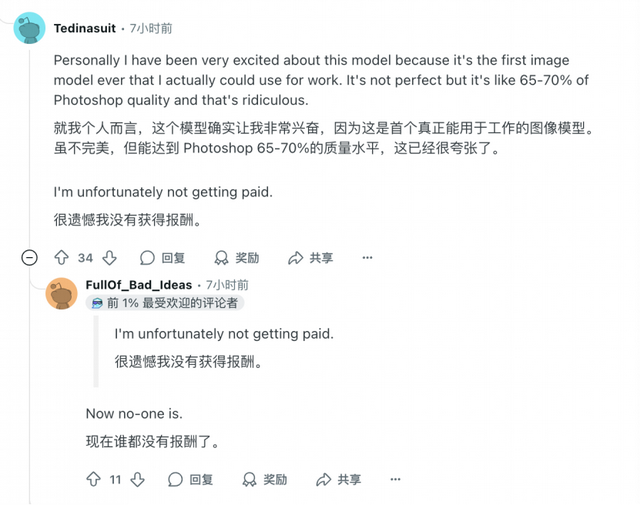Viewport: 640px width, 505px height.
Task: Click the top 1% commenter badge
Action: pyautogui.click(x=165, y=303)
